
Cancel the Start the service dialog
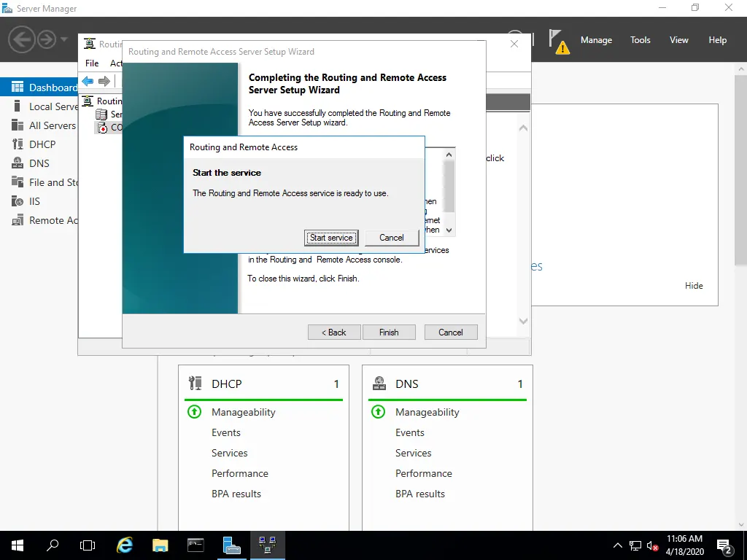point(391,238)
